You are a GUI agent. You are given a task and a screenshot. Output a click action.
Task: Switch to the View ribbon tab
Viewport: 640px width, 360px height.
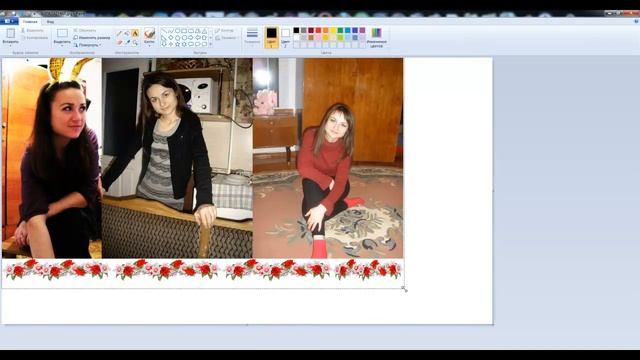[x=50, y=22]
